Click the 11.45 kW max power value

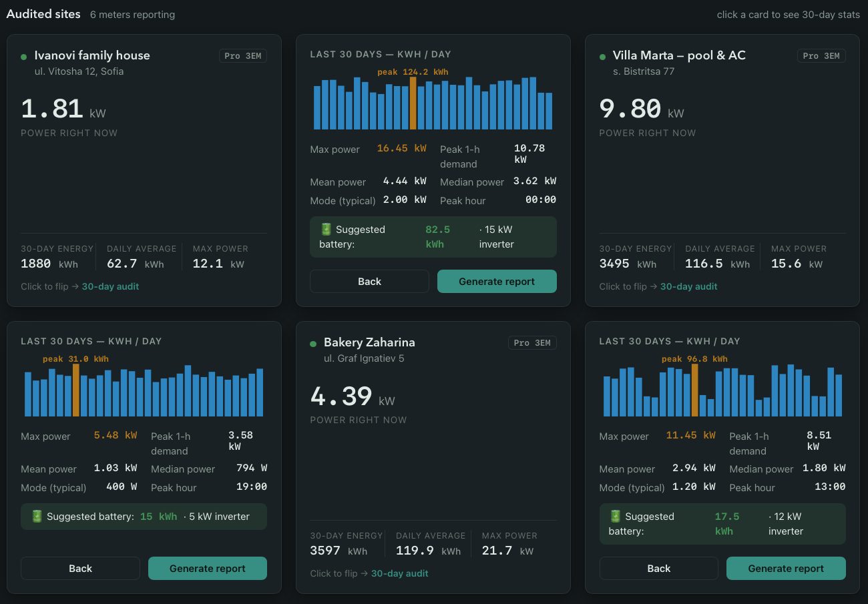pyautogui.click(x=690, y=435)
